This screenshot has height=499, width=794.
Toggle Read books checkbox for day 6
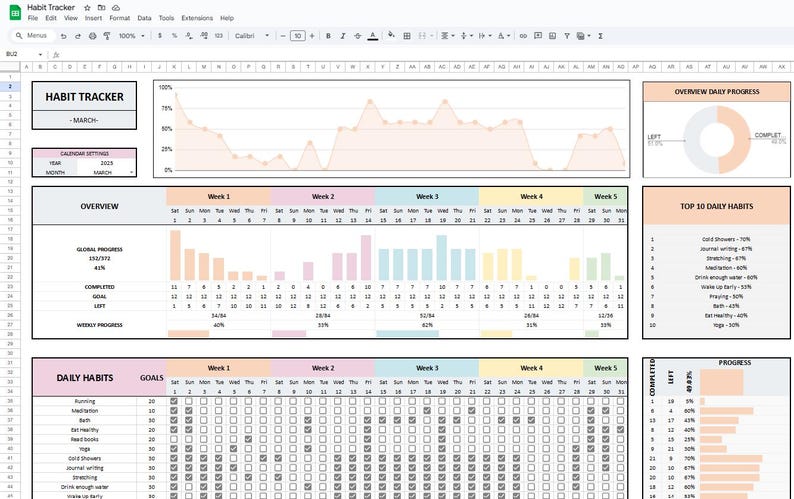[x=248, y=439]
